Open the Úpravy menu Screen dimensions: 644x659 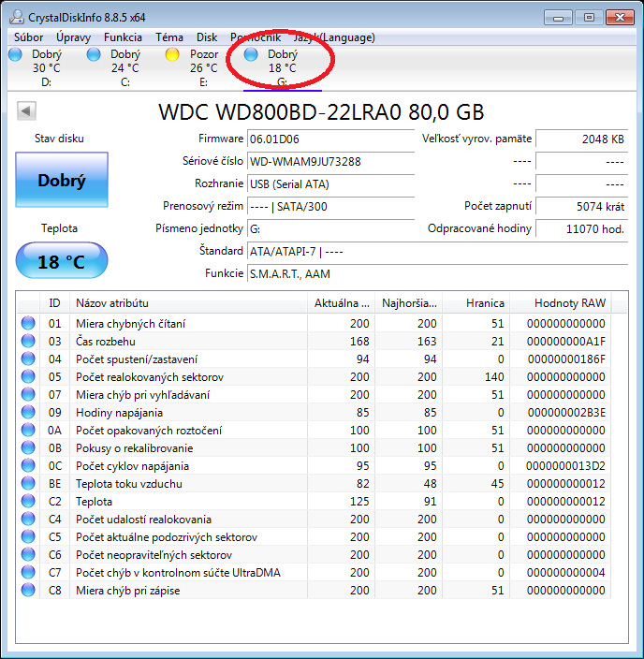point(74,37)
